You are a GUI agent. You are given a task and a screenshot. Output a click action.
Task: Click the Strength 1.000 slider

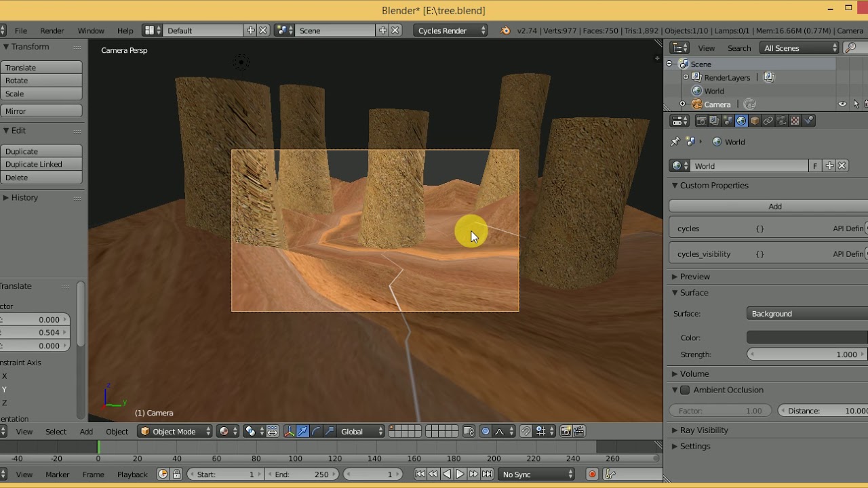click(x=808, y=354)
